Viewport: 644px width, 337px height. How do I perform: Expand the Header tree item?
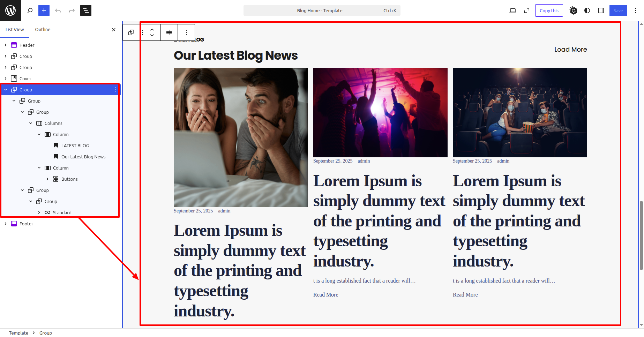click(x=6, y=45)
